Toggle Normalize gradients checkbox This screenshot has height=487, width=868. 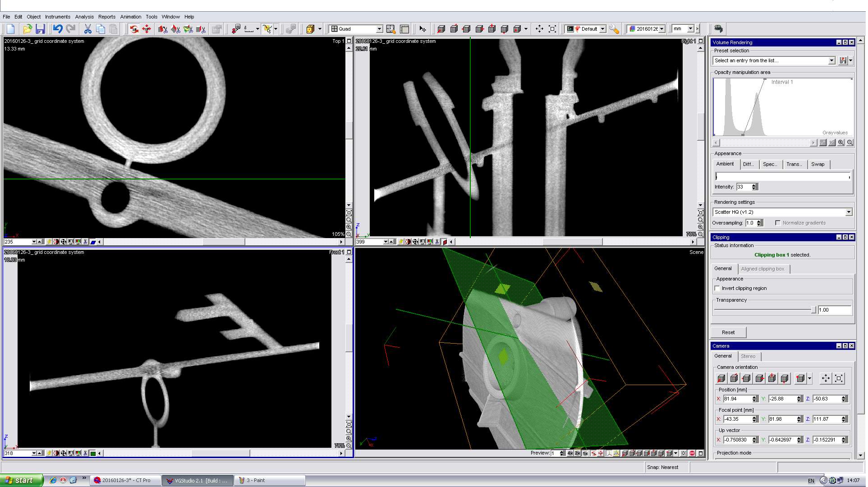(x=778, y=223)
